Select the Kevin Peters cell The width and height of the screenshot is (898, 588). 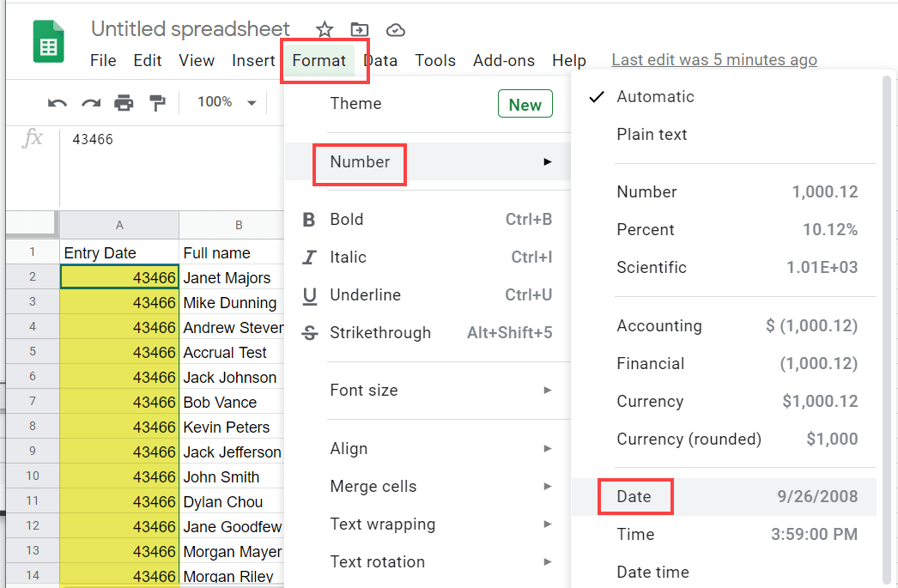click(232, 427)
